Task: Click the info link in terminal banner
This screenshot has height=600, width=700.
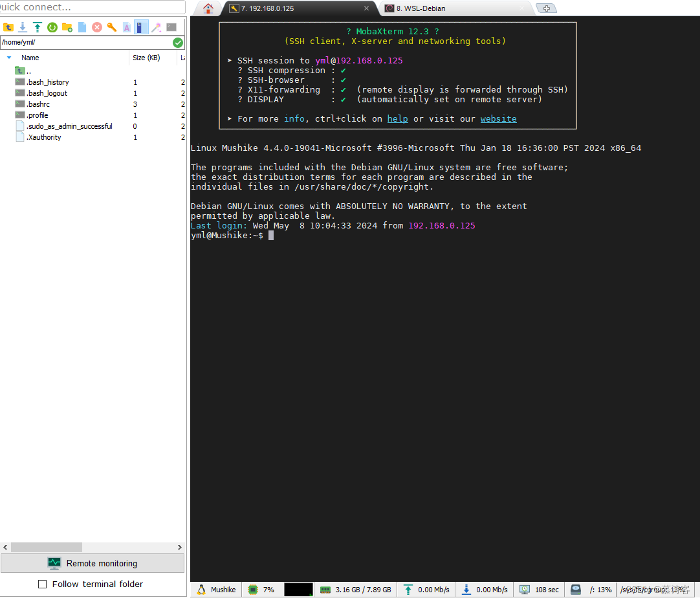Action: tap(294, 119)
